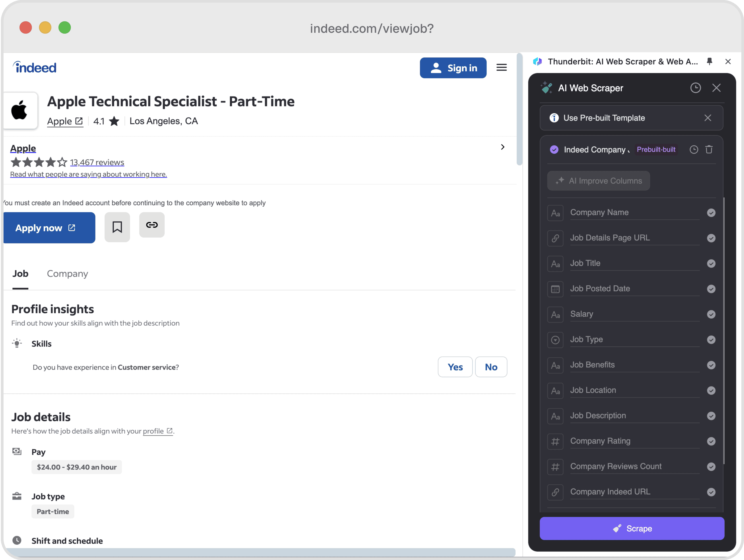Delete the Indeed Company template
744x560 pixels.
click(x=709, y=150)
